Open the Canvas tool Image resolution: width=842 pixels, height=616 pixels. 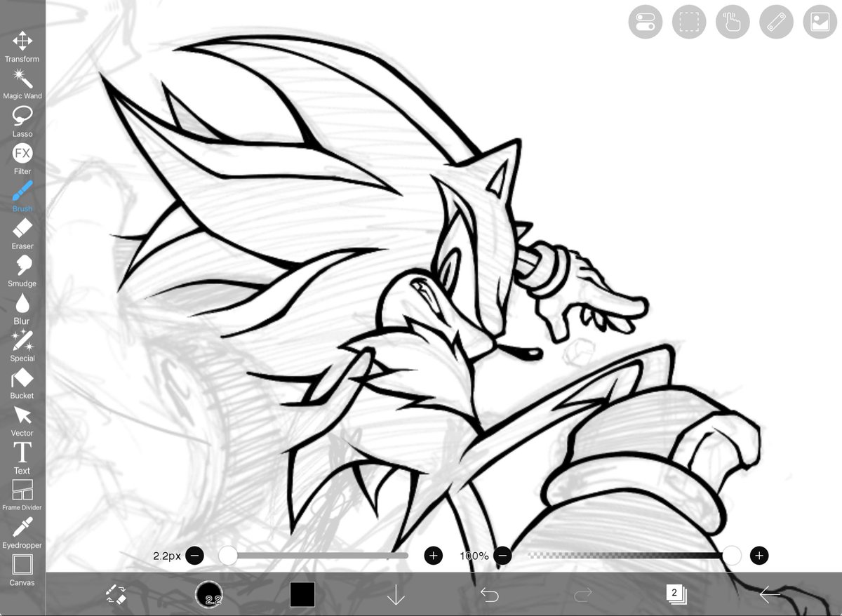click(22, 570)
